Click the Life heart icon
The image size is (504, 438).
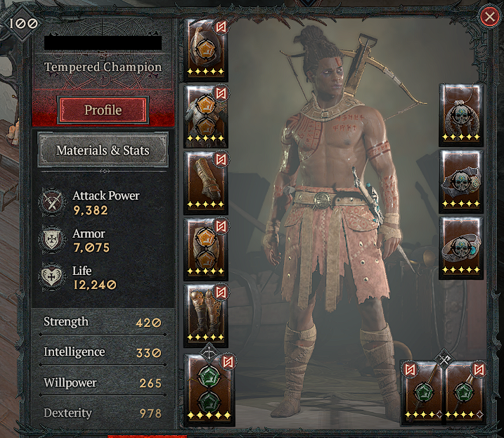click(52, 276)
